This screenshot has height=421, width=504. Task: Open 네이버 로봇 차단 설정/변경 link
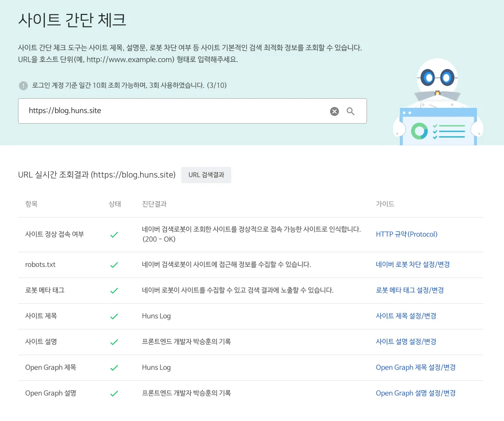coord(412,265)
